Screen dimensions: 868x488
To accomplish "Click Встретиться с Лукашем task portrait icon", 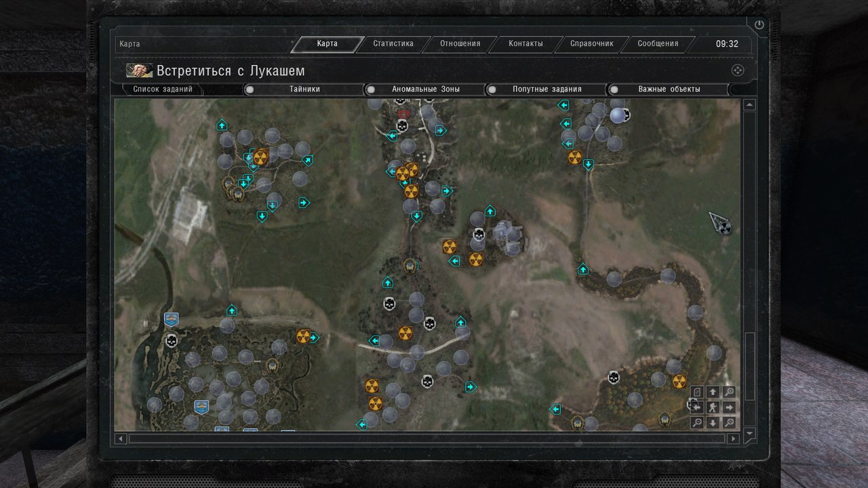I will click(x=139, y=70).
